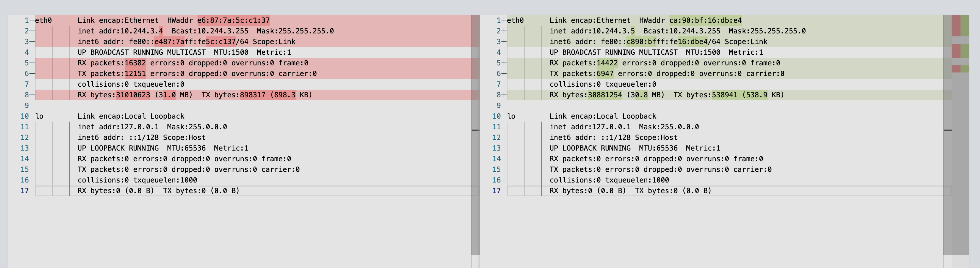Click added HWaddr ca:90:bf:16:db:e4 in right pane
The height and width of the screenshot is (268, 980).
[705, 20]
